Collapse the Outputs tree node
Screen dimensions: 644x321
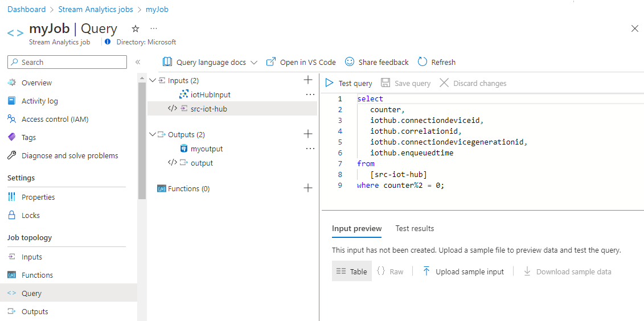(x=152, y=134)
